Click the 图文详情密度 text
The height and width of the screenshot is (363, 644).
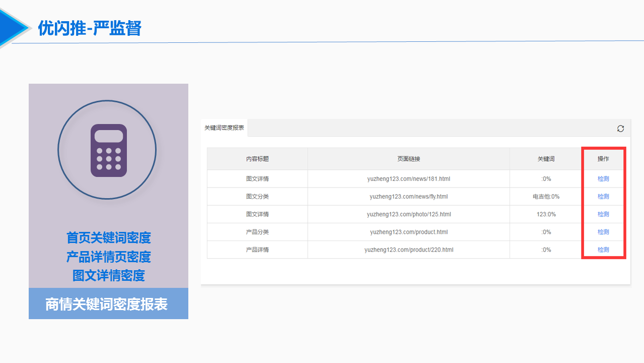(x=109, y=276)
